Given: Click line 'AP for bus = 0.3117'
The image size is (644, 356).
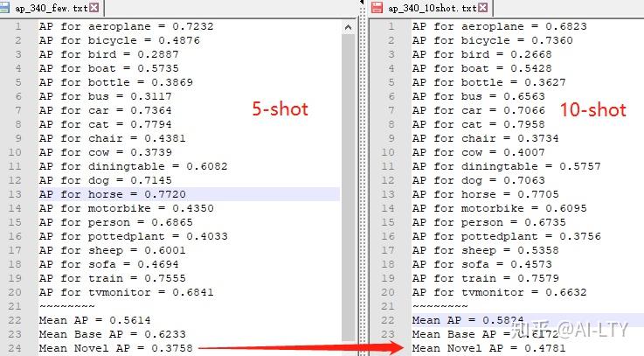Looking at the screenshot, I should [106, 96].
